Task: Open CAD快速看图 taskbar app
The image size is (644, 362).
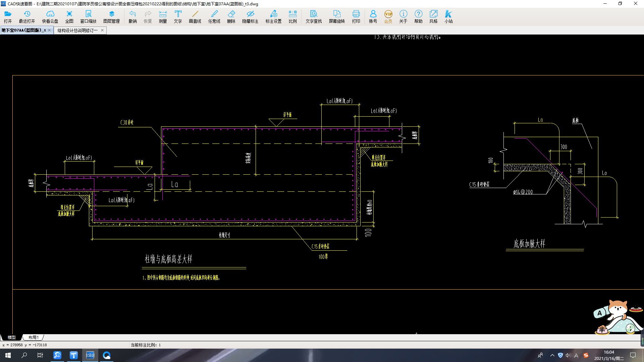Action: tap(90, 355)
